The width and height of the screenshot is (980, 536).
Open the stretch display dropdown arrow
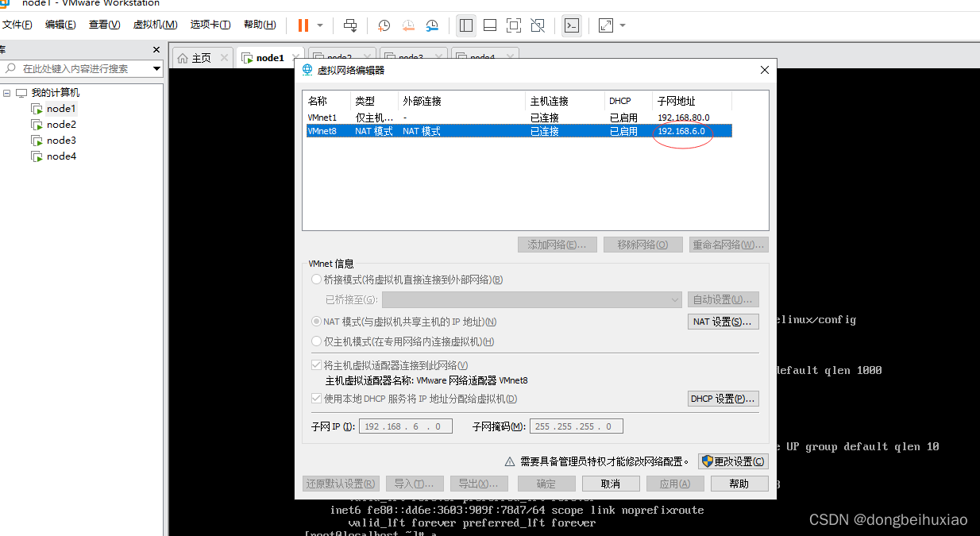click(623, 25)
